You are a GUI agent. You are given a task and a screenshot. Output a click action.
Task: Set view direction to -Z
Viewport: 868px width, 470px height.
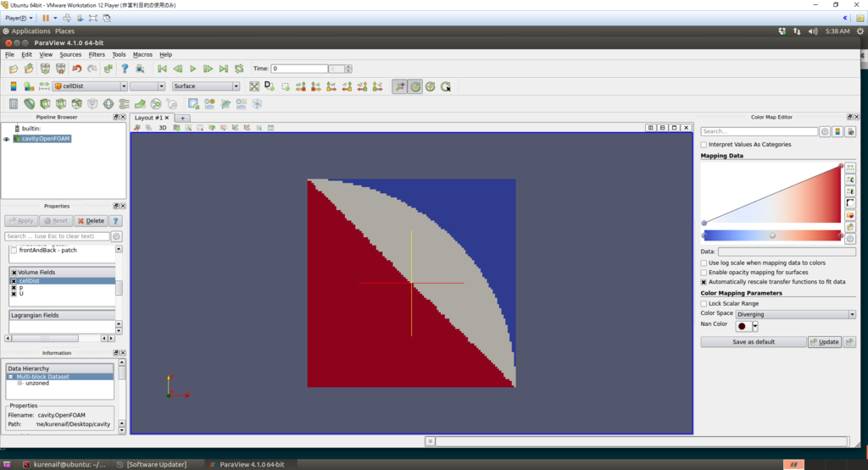click(377, 86)
